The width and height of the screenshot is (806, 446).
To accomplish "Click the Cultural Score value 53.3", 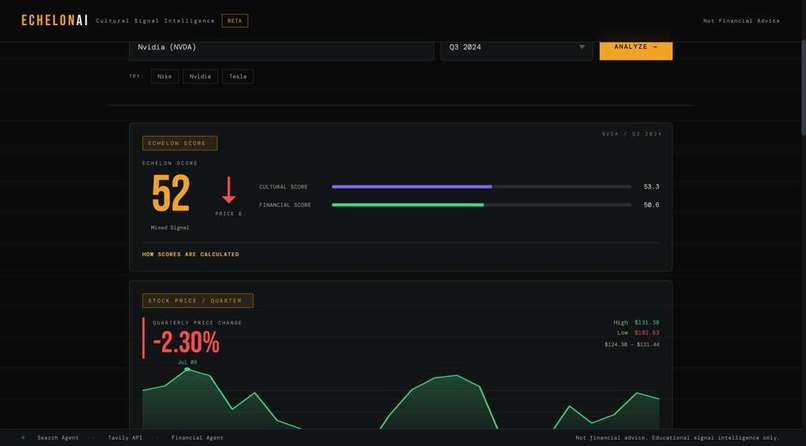I will click(651, 187).
